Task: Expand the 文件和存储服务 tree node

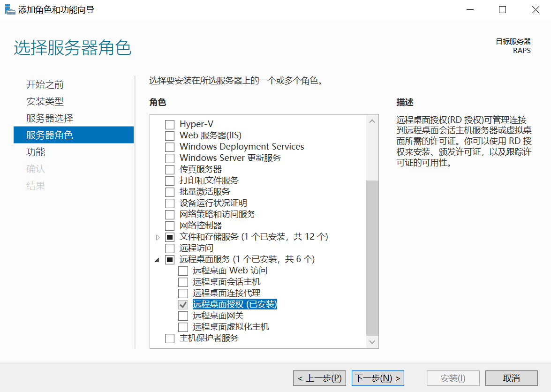Action: pos(158,237)
